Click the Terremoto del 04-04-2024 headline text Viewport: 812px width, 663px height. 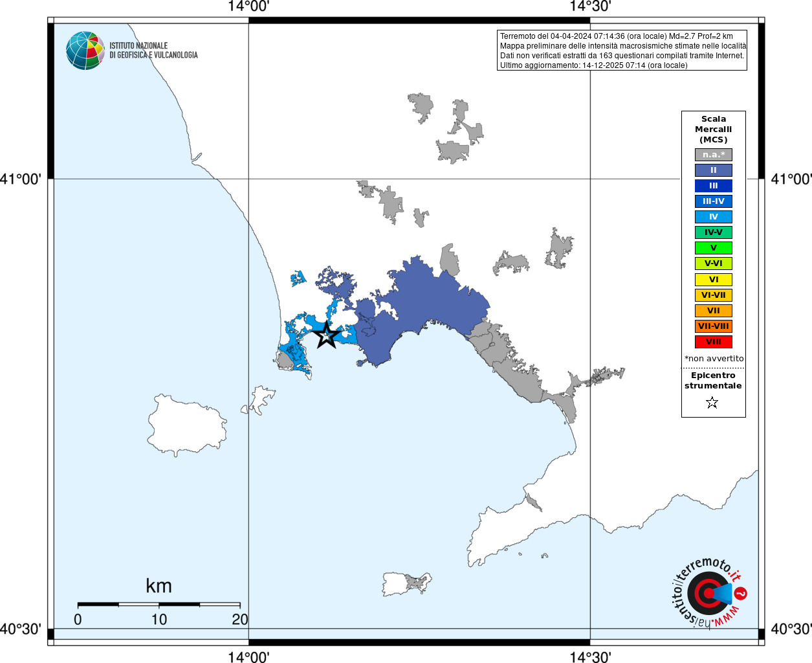click(x=617, y=36)
